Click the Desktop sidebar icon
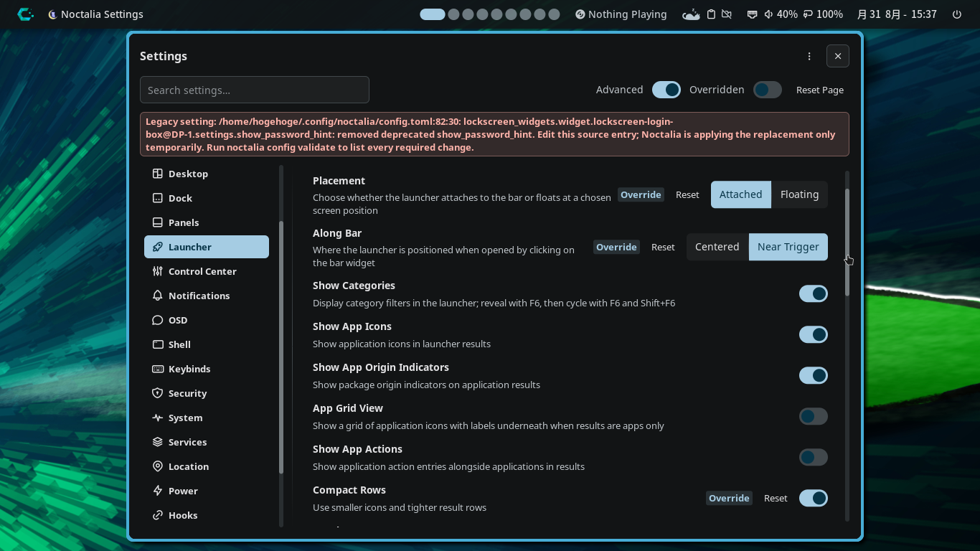The image size is (980, 551). tap(158, 174)
